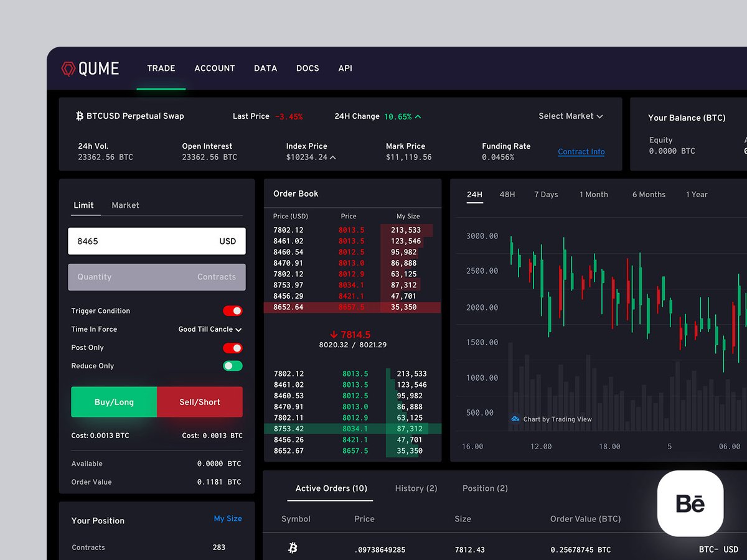Click the sell order row with size 213,533
The width and height of the screenshot is (747, 560).
pyautogui.click(x=352, y=230)
